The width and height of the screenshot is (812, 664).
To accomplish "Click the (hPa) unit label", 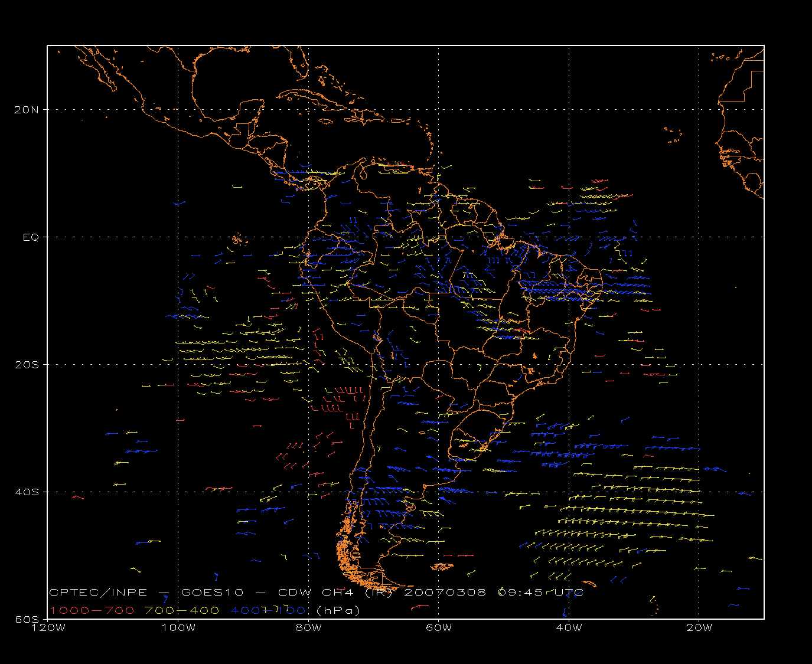I will click(x=338, y=610).
